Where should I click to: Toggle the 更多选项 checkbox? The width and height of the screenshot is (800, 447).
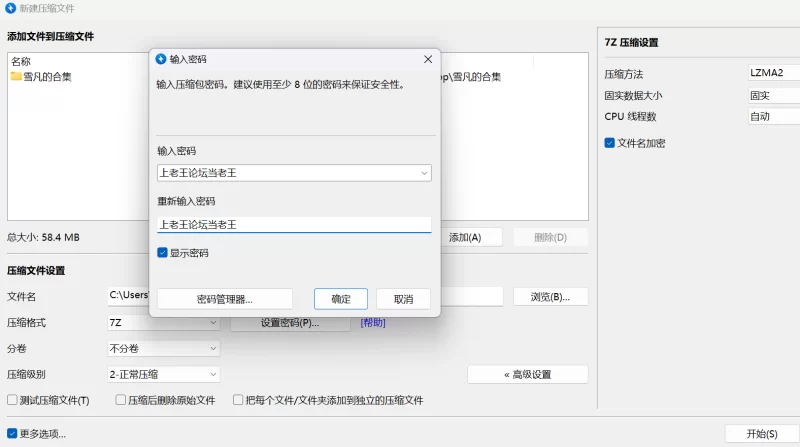[x=12, y=434]
